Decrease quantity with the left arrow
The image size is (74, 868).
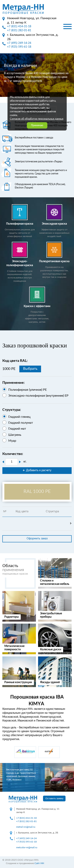coord(3,462)
